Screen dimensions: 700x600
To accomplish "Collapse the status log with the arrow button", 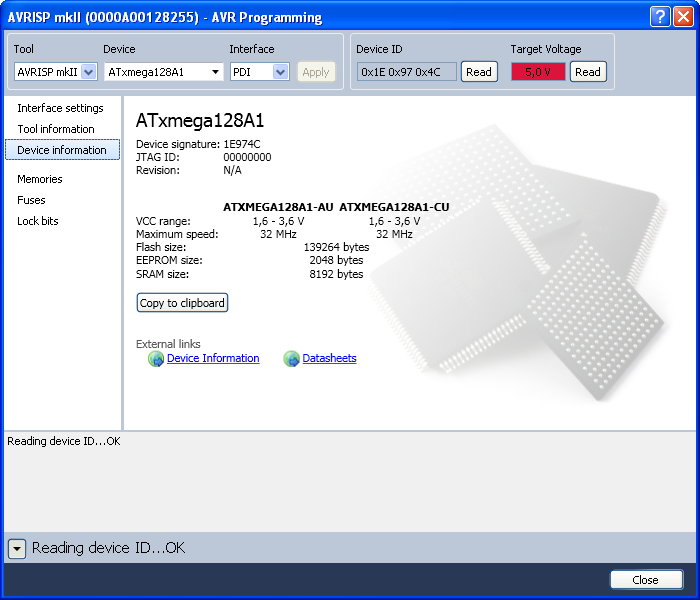I will 17,548.
